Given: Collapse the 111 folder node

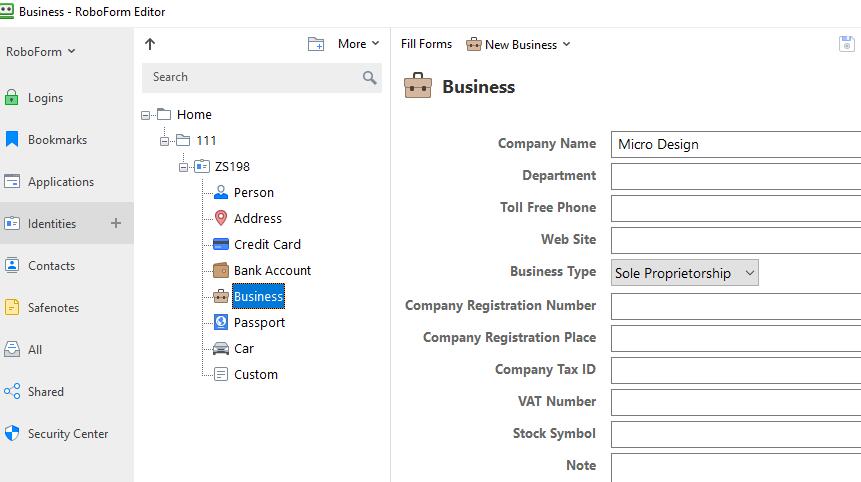Looking at the screenshot, I should [166, 141].
